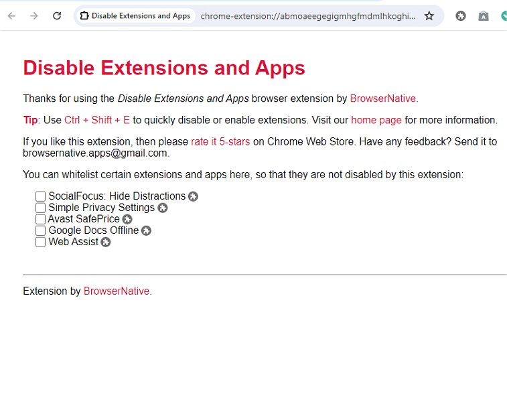Click the extension puzzle icon in address chip
This screenshot has width=507, height=420.
click(x=84, y=15)
